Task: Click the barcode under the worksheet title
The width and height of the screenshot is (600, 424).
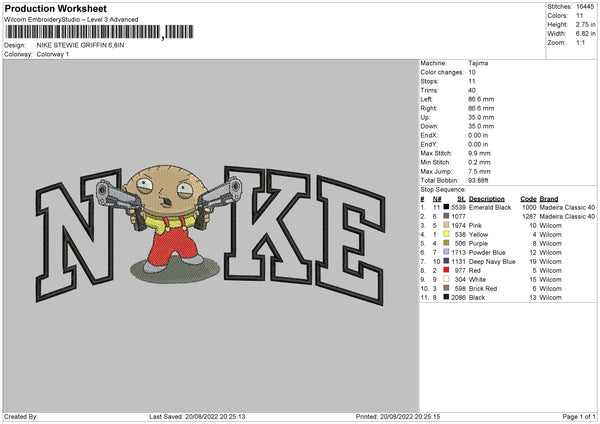Action: point(99,32)
